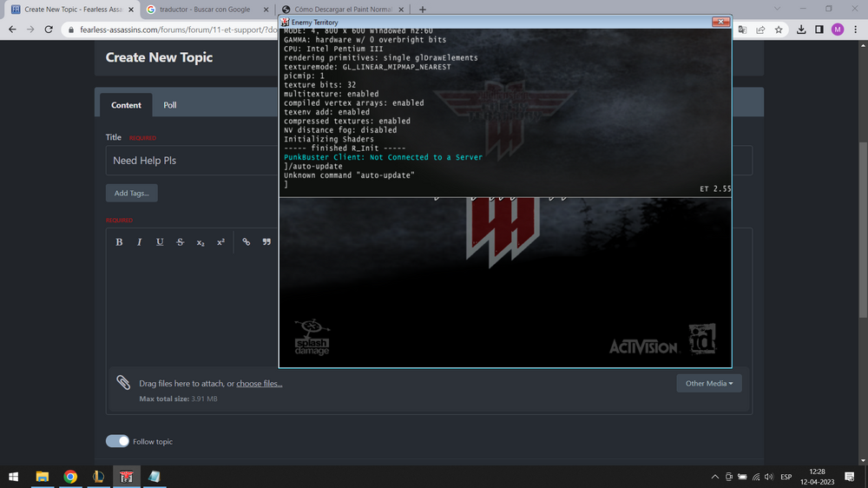Select the Enemy Territory taskbar icon
The height and width of the screenshot is (488, 868).
pos(126,477)
